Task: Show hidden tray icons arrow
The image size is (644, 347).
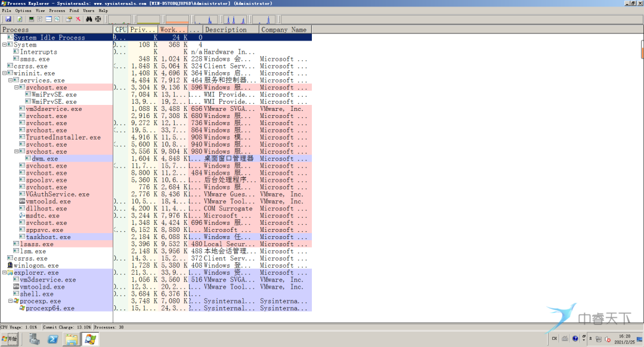Action: (x=590, y=339)
